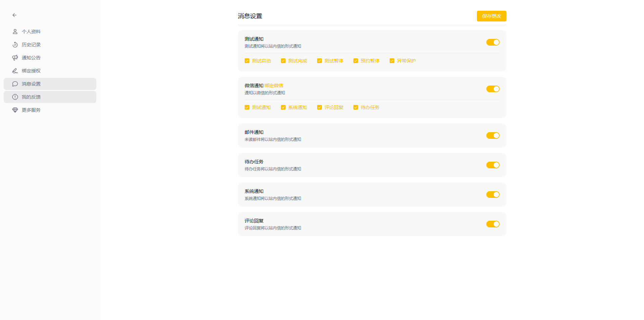Toggle off the 微信通知 switch
Screen dimensions: 644x320
point(493,89)
